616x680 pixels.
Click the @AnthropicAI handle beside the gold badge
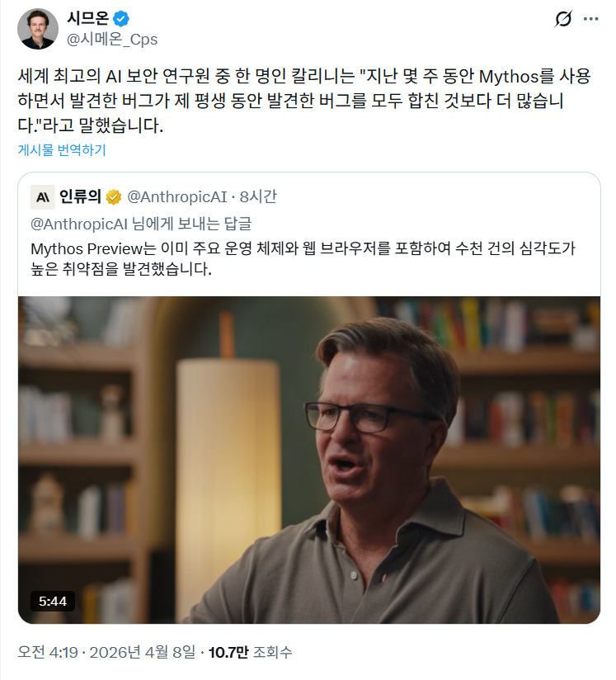[x=176, y=196]
